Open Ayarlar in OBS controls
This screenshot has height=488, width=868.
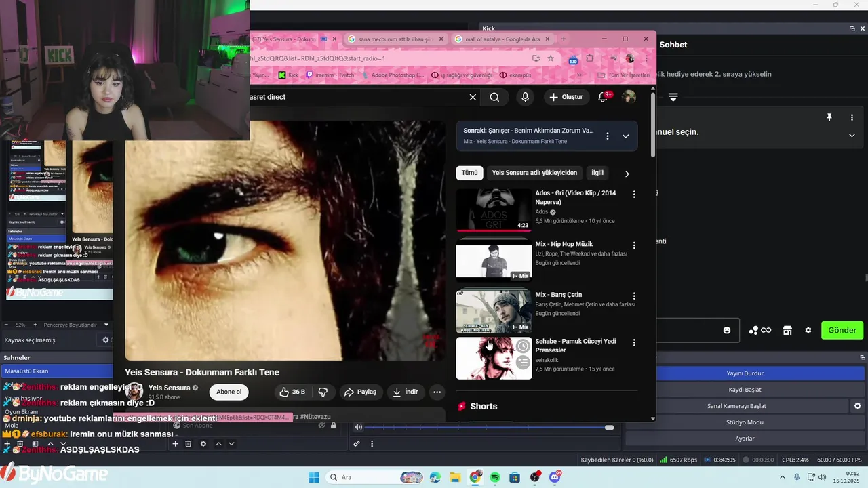pos(745,439)
